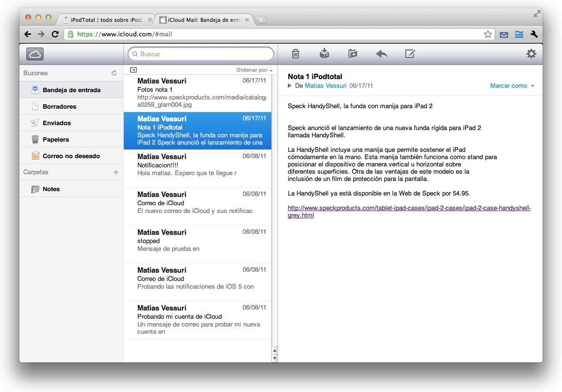The image size is (562, 392).
Task: Click the Buzones section header
Action: click(x=35, y=73)
